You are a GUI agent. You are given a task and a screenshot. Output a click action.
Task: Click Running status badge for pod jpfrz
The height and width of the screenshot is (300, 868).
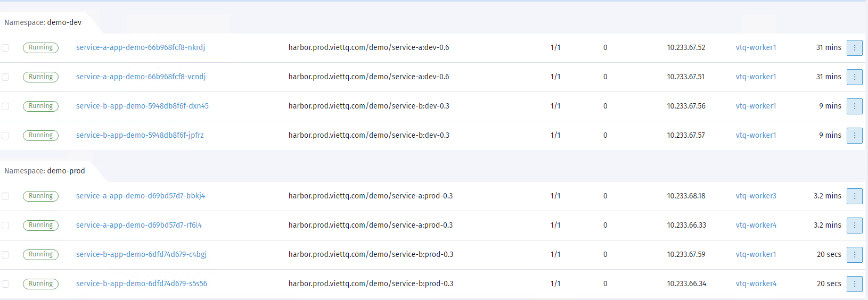[x=40, y=136]
